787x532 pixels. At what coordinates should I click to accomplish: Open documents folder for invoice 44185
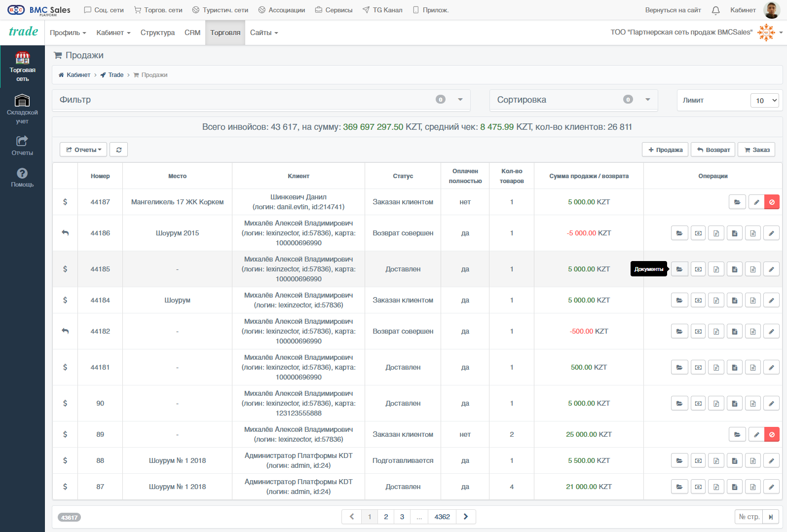(x=679, y=269)
